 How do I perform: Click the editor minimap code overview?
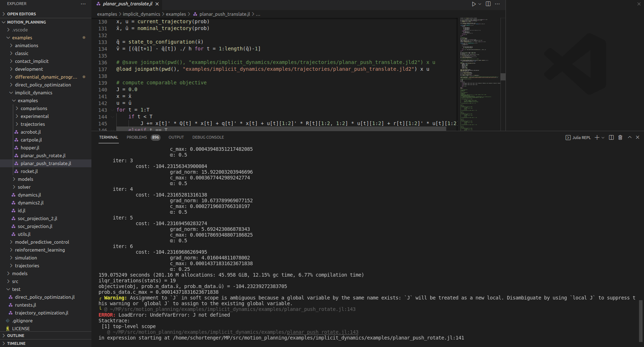(479, 74)
